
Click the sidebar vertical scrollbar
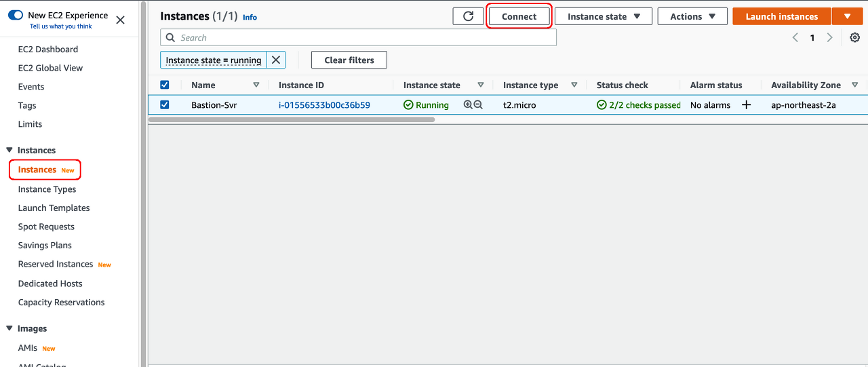[143, 183]
